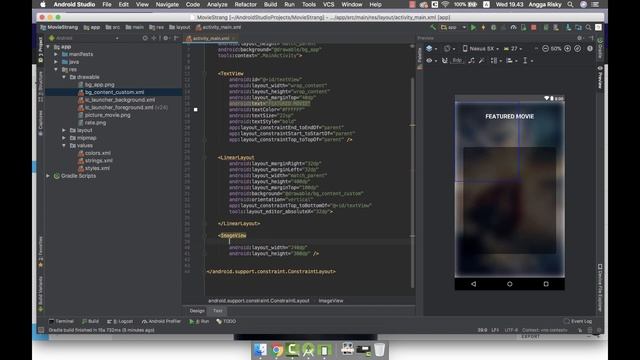Expand the manifests folder
640x360 pixels.
[x=56, y=54]
